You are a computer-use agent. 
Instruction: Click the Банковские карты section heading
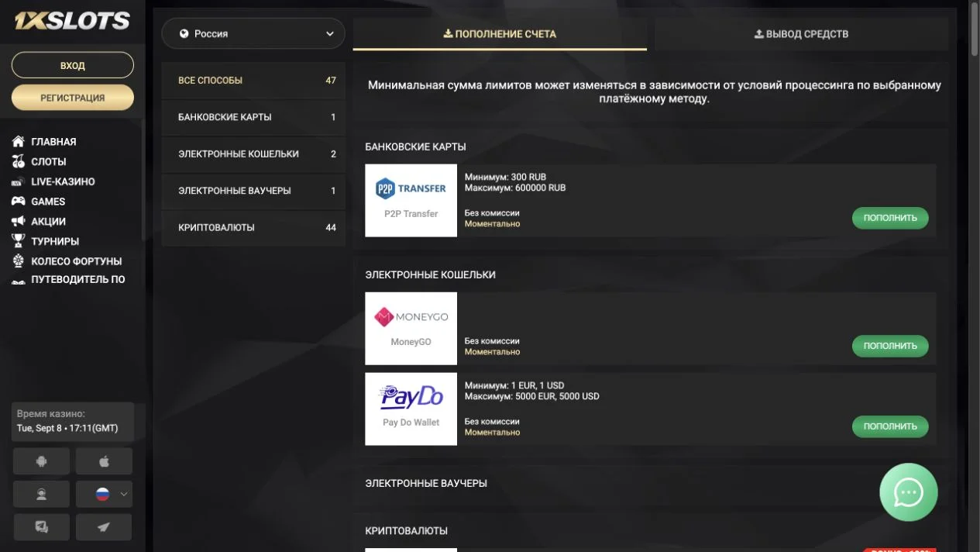pyautogui.click(x=416, y=147)
